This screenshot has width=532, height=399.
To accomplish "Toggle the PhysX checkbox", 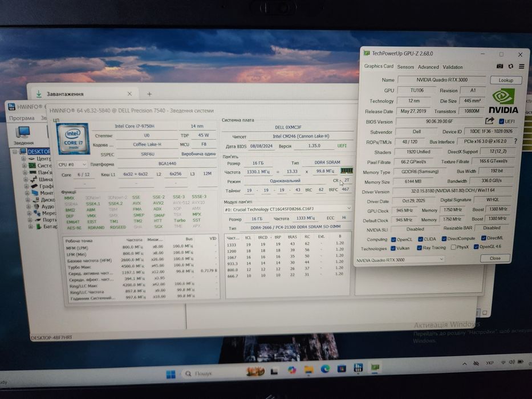I will tap(453, 247).
